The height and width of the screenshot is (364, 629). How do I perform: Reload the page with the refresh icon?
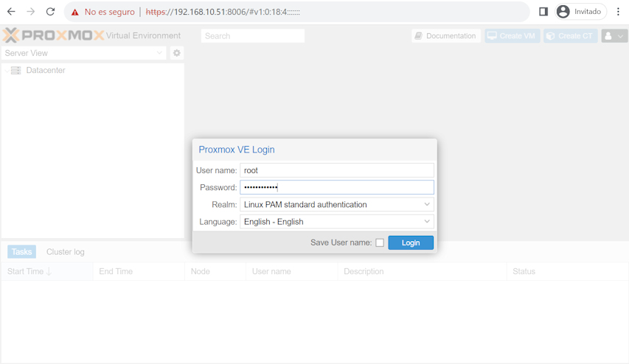pyautogui.click(x=50, y=12)
